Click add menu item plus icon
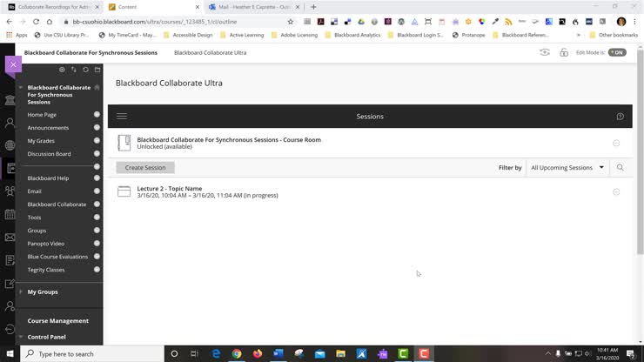 [x=62, y=70]
